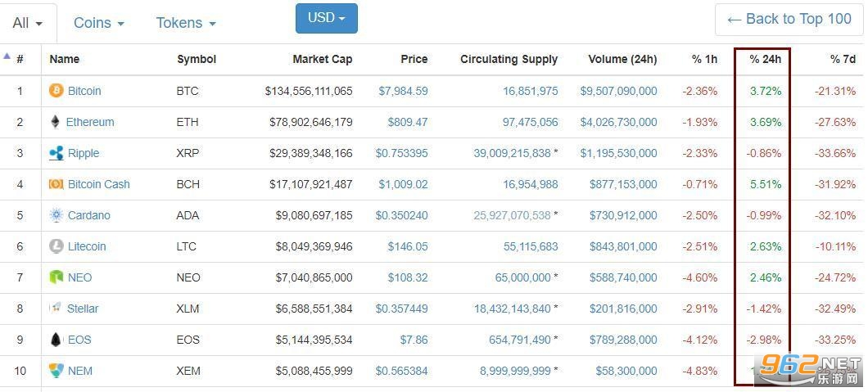Image resolution: width=868 pixels, height=392 pixels.
Task: Sort by % 24h column header
Action: point(765,59)
